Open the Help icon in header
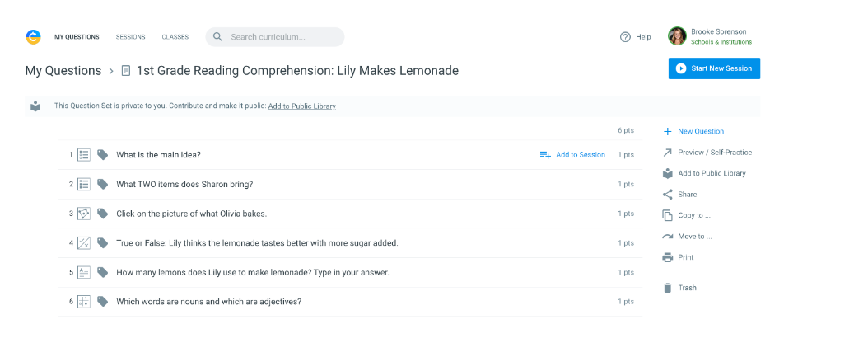This screenshot has width=868, height=357. point(625,37)
